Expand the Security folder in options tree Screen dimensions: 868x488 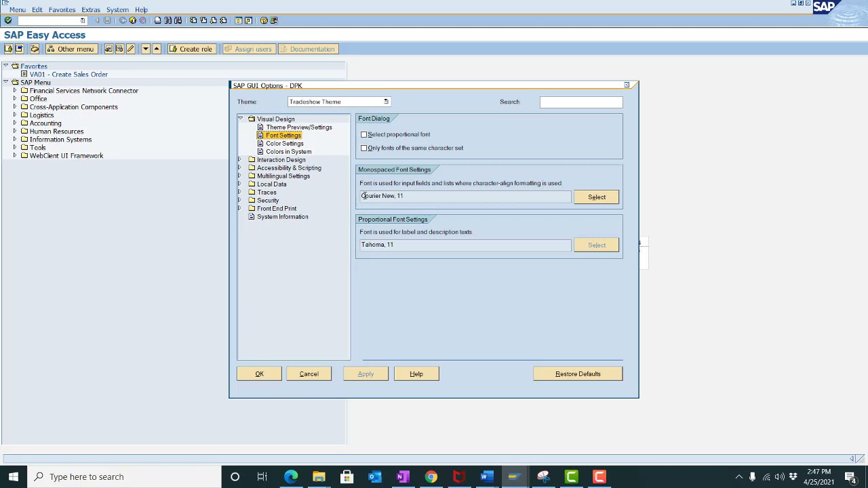pyautogui.click(x=240, y=201)
